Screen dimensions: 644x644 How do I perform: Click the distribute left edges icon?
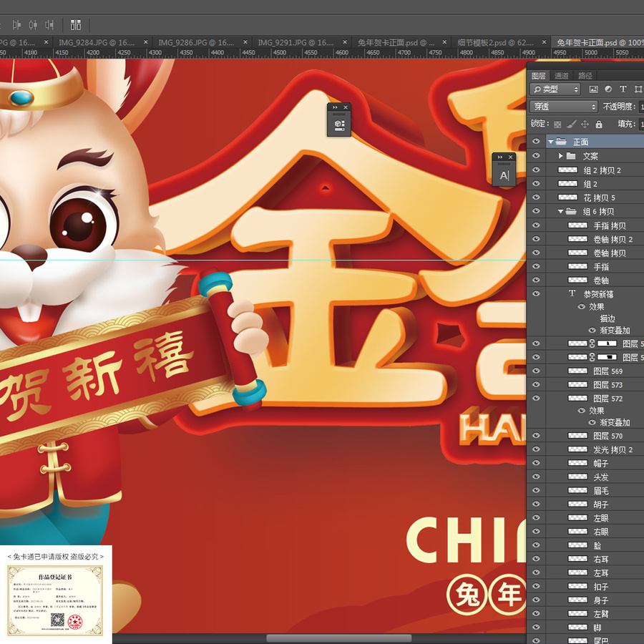[16, 25]
